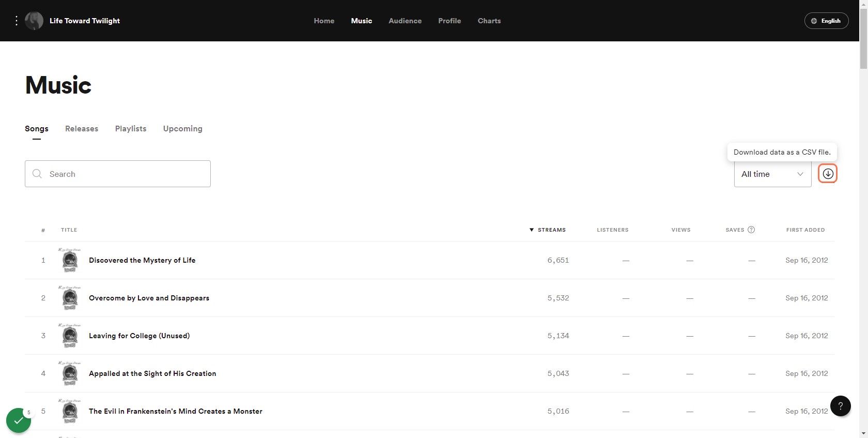
Task: Click cover art of Appalled at the Sight
Action: tap(70, 373)
